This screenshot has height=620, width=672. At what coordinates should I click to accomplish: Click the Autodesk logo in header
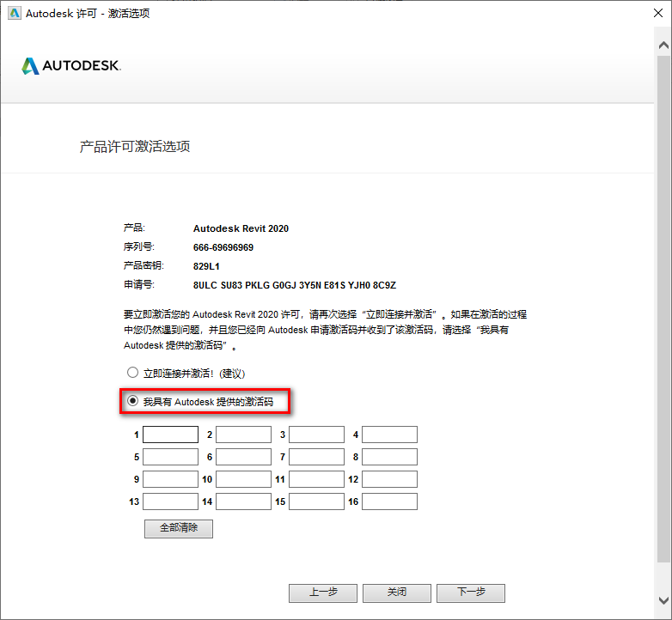71,66
